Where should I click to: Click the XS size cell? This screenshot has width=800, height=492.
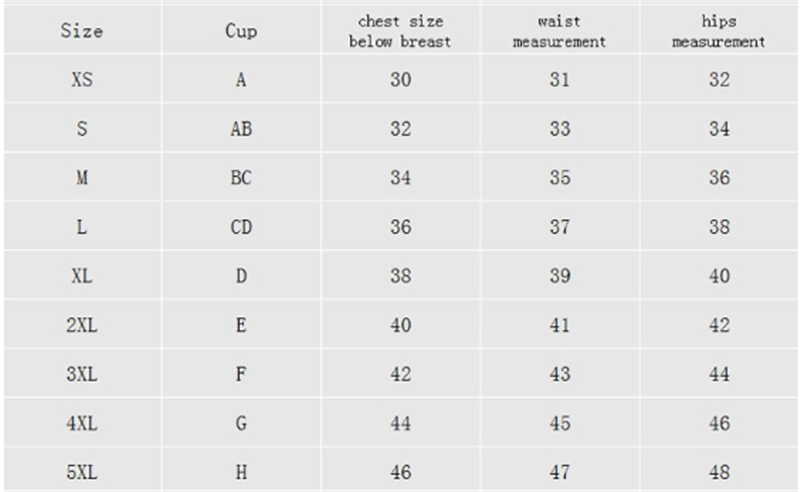[x=81, y=81]
